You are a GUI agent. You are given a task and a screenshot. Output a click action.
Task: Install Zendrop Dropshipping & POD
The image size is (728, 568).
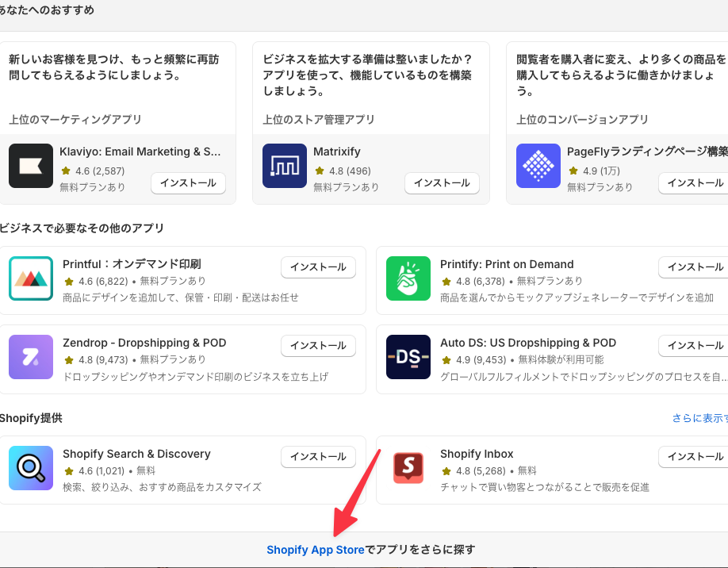pos(318,346)
